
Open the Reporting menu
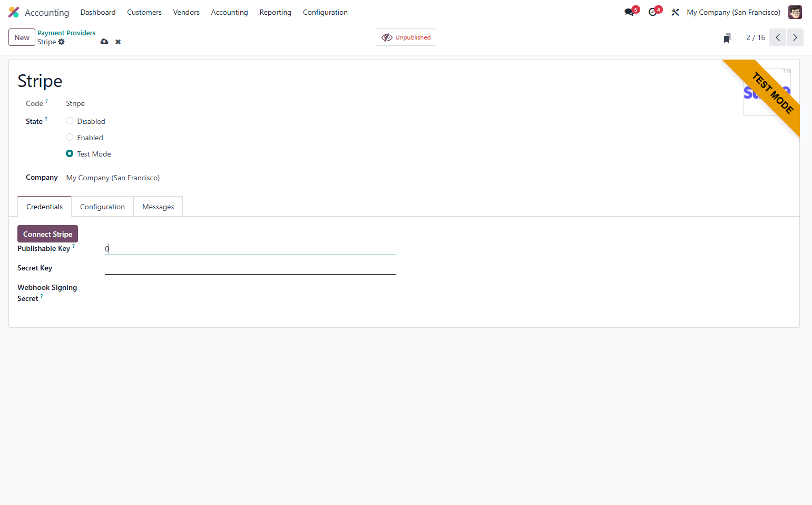276,12
